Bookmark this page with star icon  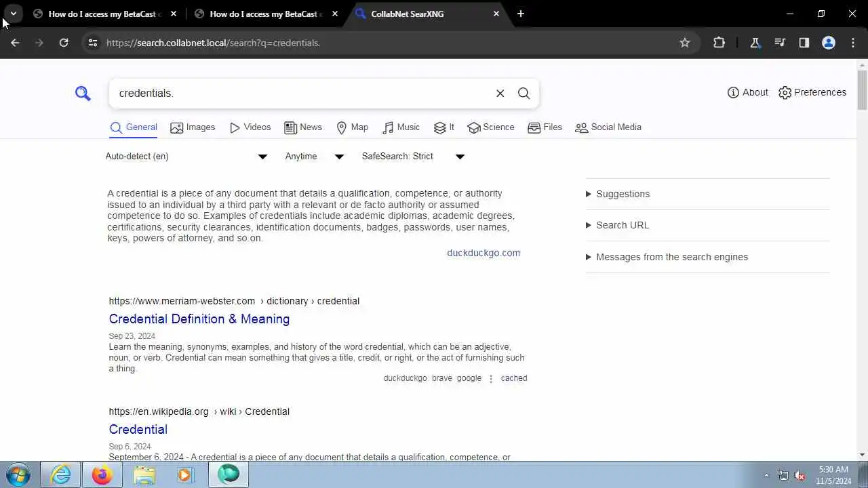[685, 43]
